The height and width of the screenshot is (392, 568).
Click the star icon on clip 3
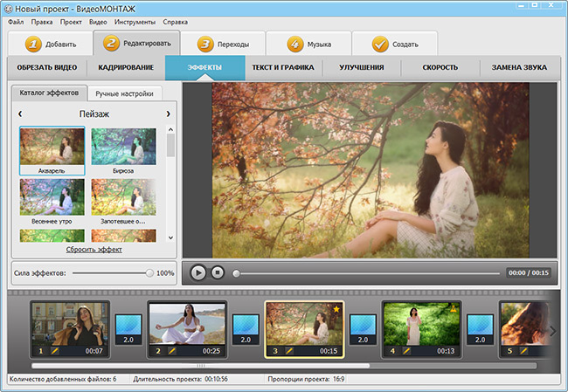(x=336, y=309)
